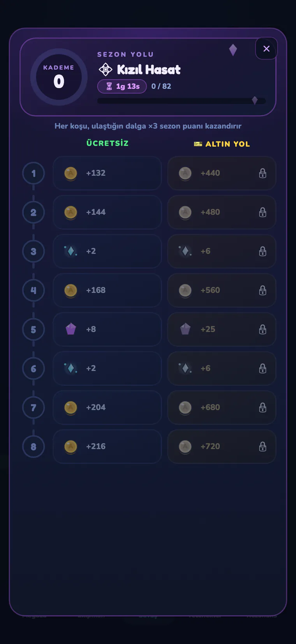Click the purple gem icon in +8 reward
Screen dimensions: 296x644
[71, 329]
